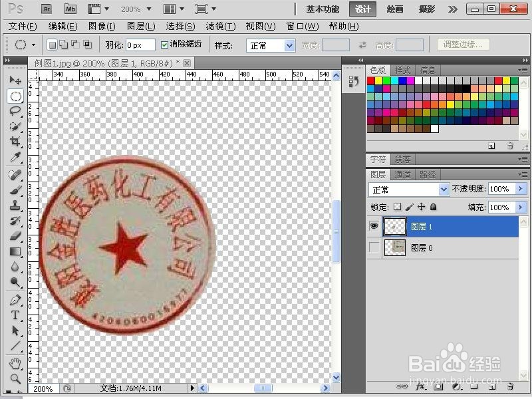532x399 pixels.
Task: Select the Eyedropper tool
Action: click(15, 157)
